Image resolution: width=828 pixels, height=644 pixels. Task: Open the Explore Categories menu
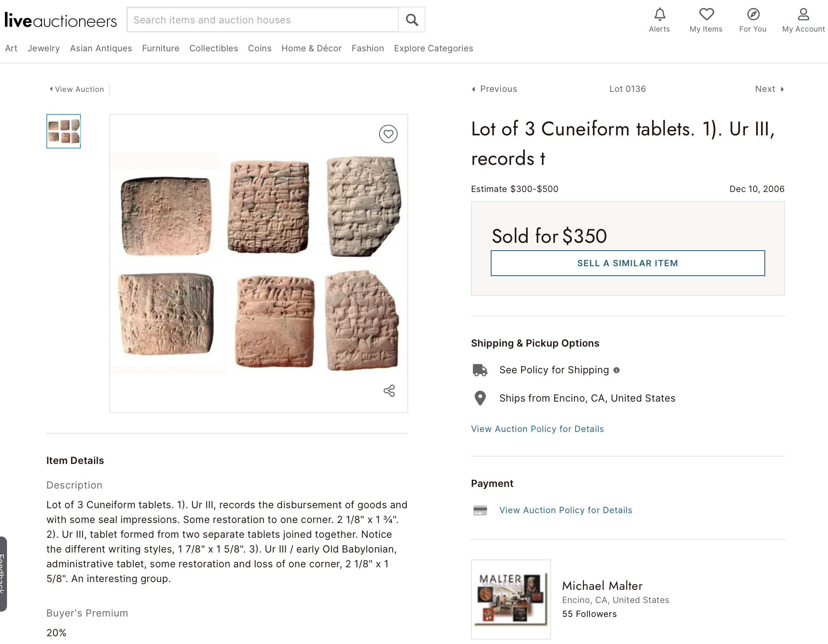[433, 48]
